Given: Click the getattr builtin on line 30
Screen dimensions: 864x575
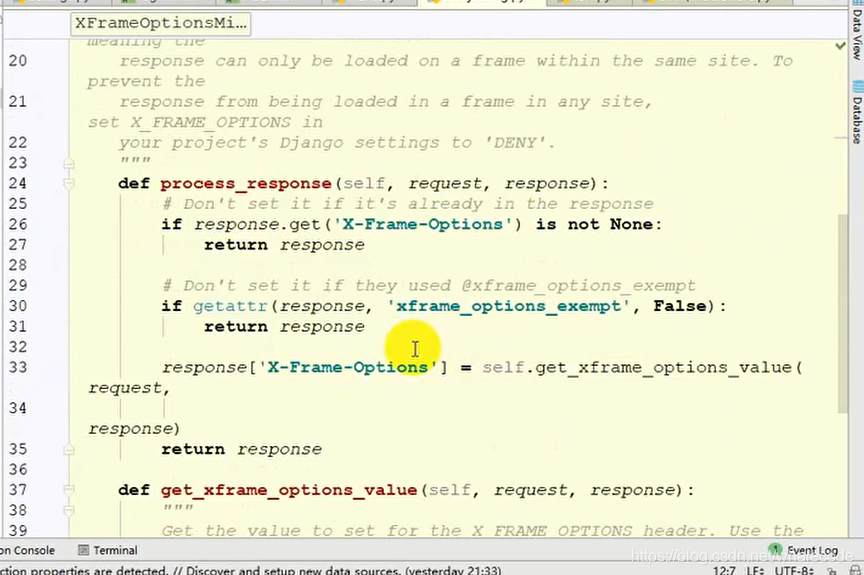Looking at the screenshot, I should click(230, 306).
